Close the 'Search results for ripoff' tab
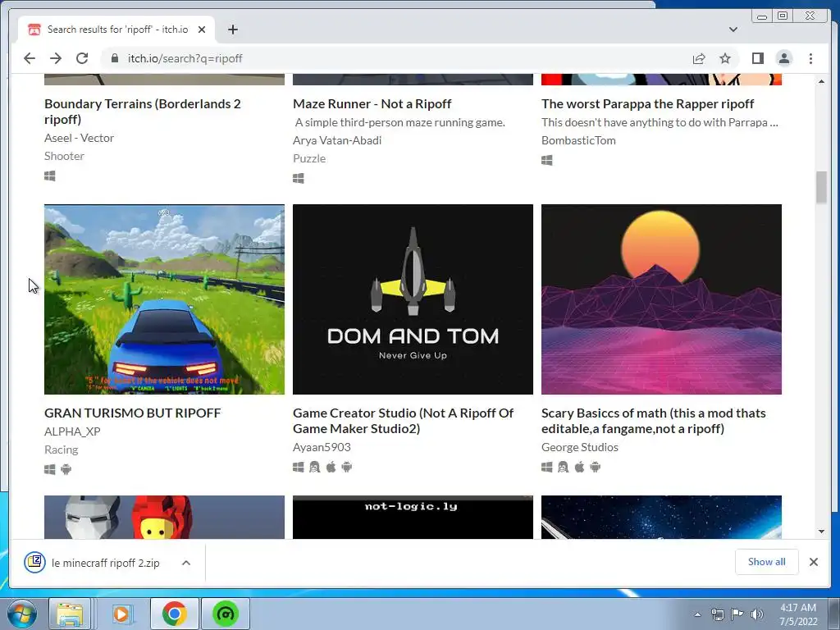The width and height of the screenshot is (840, 630). click(x=202, y=30)
